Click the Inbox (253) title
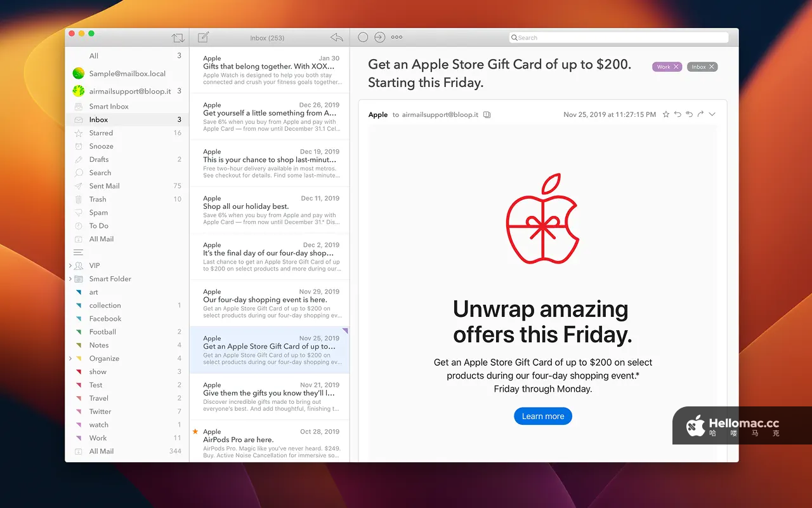 tap(267, 38)
